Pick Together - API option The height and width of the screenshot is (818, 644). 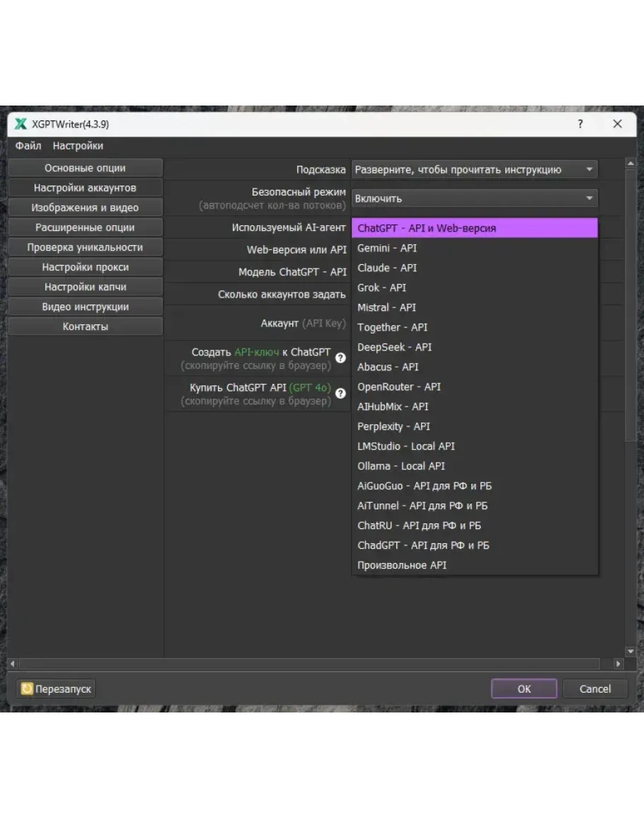[x=475, y=327]
